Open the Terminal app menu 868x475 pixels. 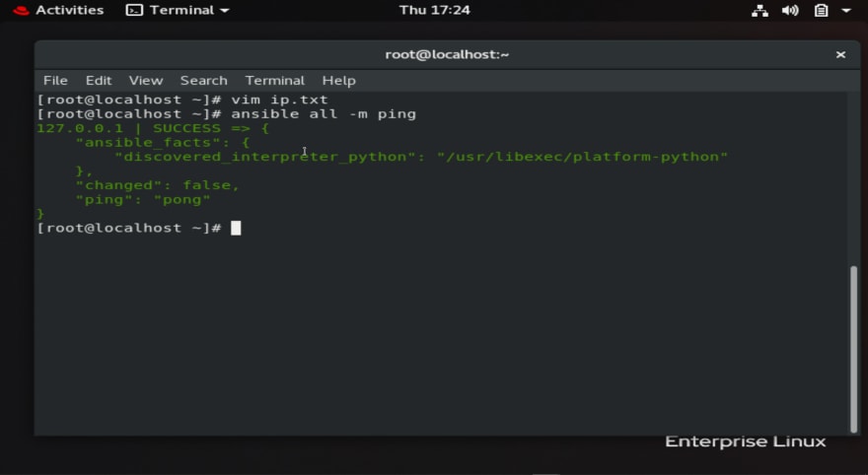point(178,10)
